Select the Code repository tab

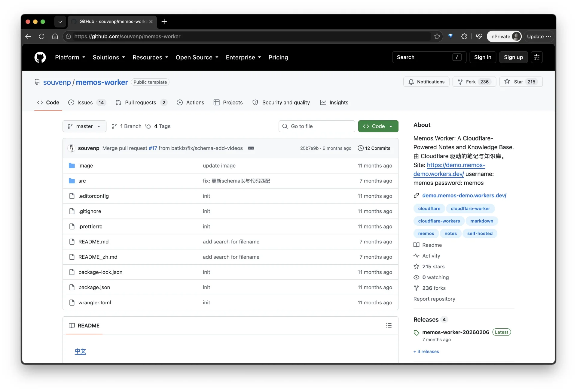[x=48, y=103]
